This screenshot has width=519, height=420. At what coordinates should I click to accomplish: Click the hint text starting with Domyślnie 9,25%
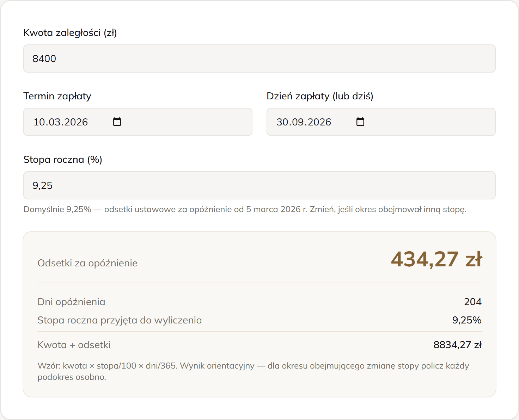tap(245, 209)
